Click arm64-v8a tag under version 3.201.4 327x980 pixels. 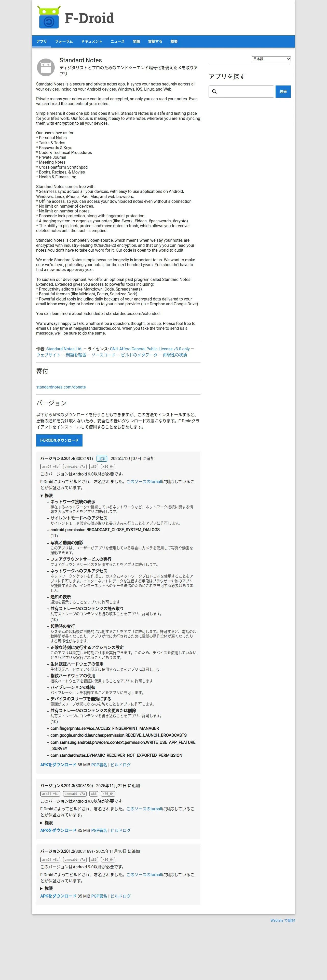[x=50, y=466]
